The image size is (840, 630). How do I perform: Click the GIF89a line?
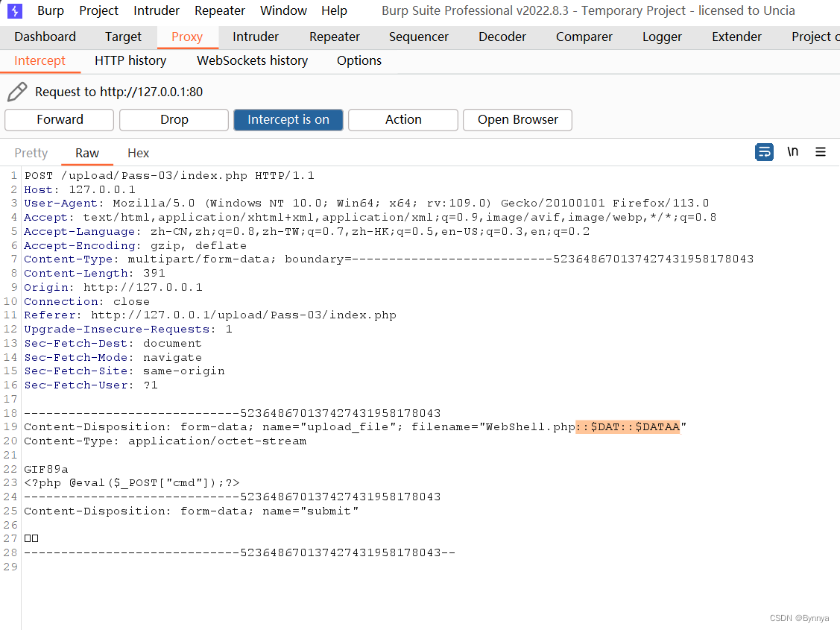click(46, 469)
